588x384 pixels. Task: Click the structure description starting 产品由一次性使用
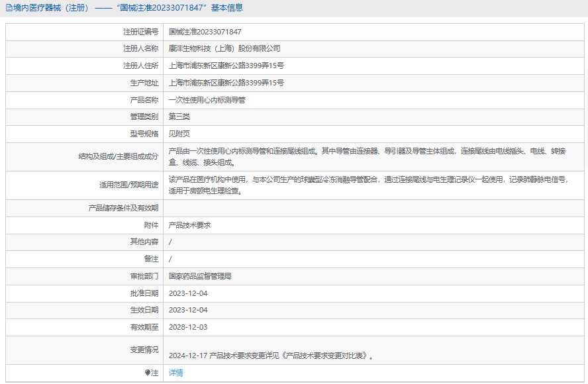[x=367, y=157]
